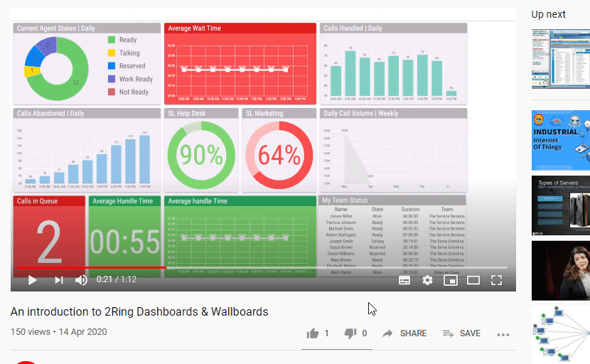This screenshot has height=364, width=590.
Task: Enter full screen mode
Action: pos(497,280)
